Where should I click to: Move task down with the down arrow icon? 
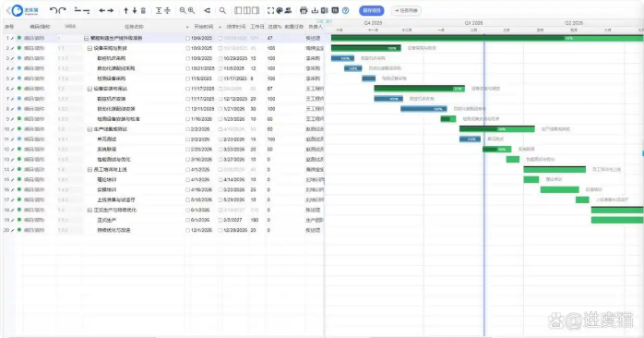point(135,10)
